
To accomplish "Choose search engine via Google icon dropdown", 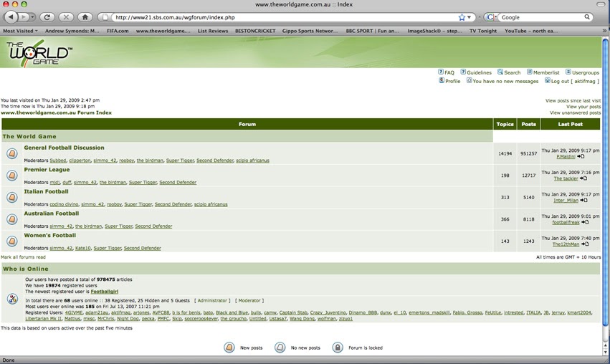I will (x=492, y=17).
